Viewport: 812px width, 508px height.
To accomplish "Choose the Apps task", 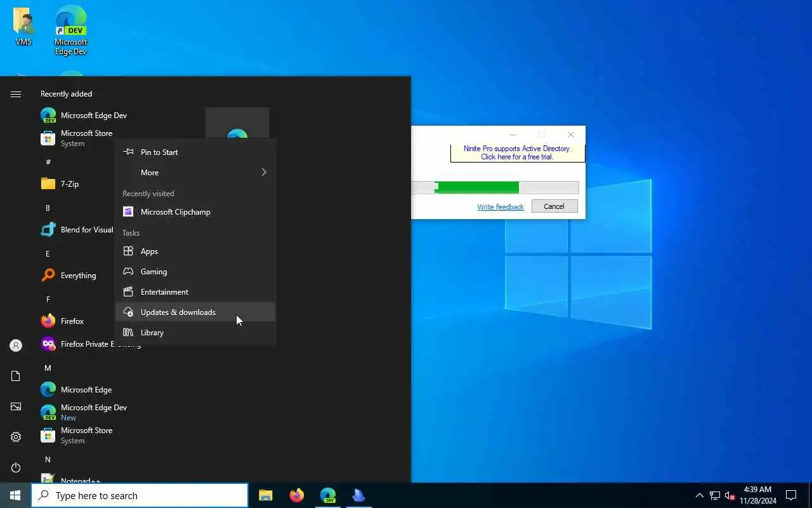I will coord(195,251).
